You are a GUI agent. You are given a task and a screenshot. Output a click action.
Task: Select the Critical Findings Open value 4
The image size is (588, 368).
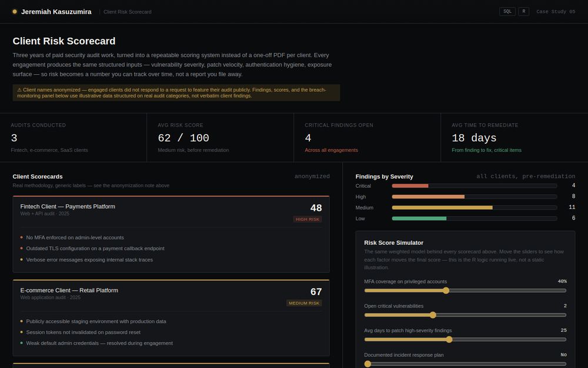[308, 138]
